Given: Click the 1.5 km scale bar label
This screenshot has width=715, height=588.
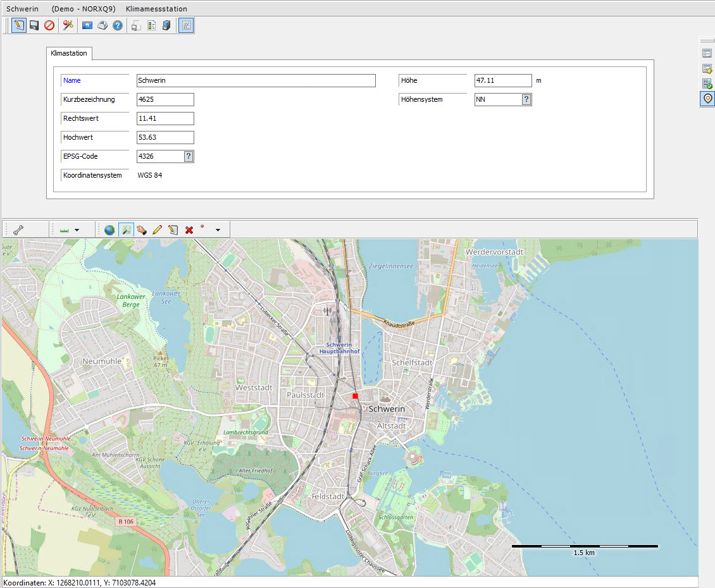Looking at the screenshot, I should click(584, 553).
